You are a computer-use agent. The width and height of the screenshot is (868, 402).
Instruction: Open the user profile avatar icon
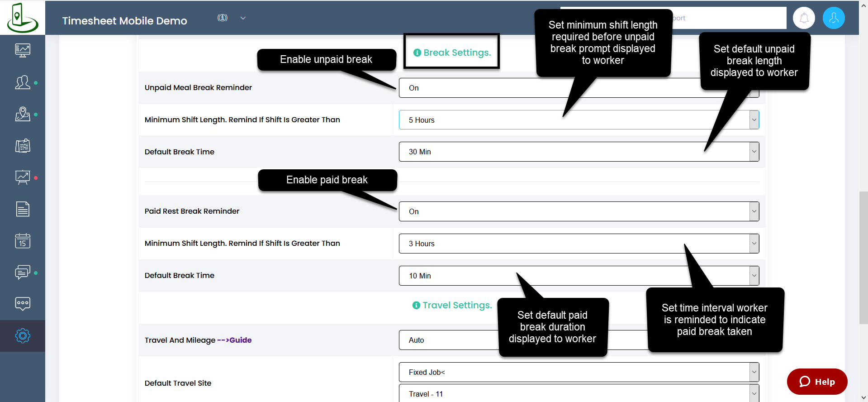[x=833, y=18]
